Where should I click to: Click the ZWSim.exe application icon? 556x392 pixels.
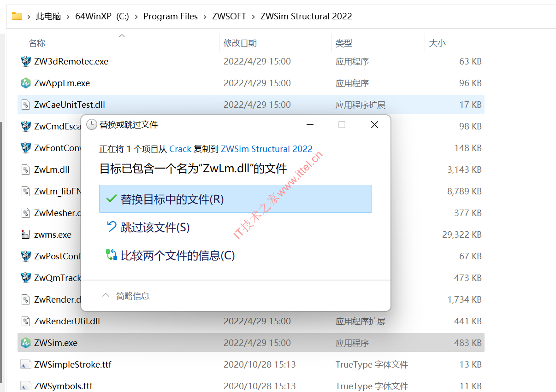[x=26, y=343]
